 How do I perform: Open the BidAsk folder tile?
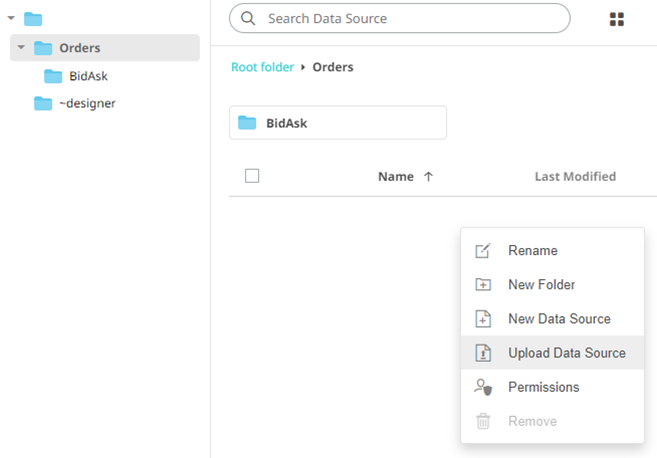pos(337,123)
